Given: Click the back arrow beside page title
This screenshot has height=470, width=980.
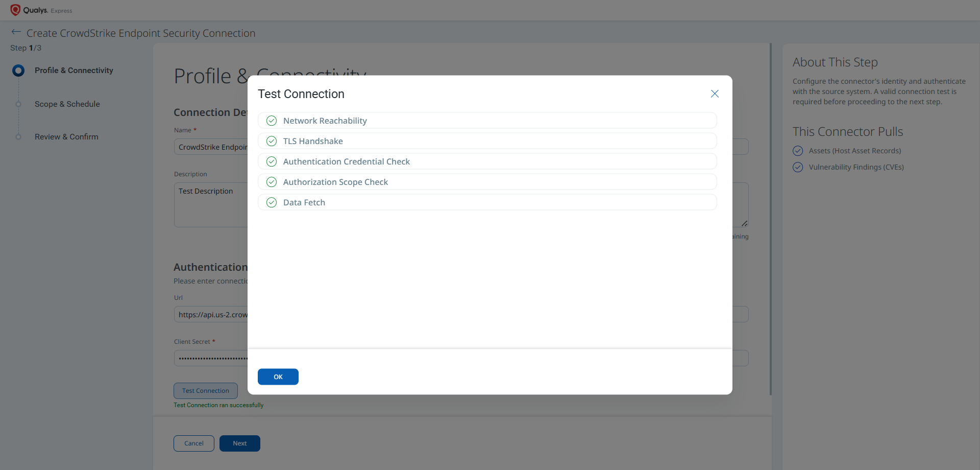Looking at the screenshot, I should click(16, 32).
